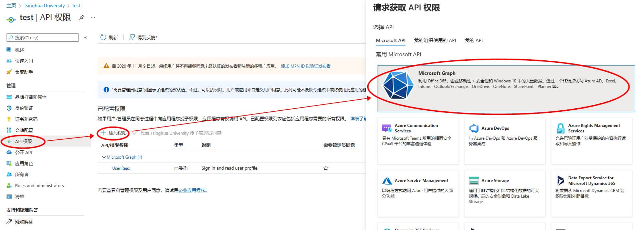Switch to the Microsoft API tab

click(x=391, y=40)
